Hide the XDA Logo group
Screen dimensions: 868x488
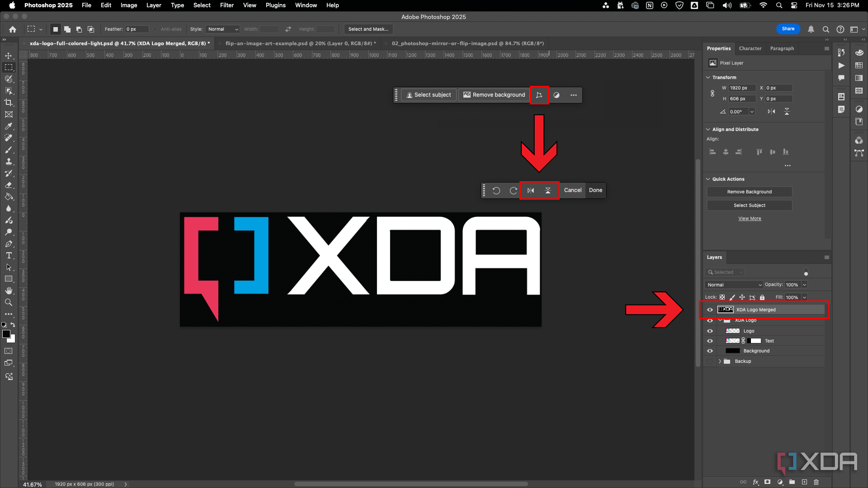[x=710, y=320]
